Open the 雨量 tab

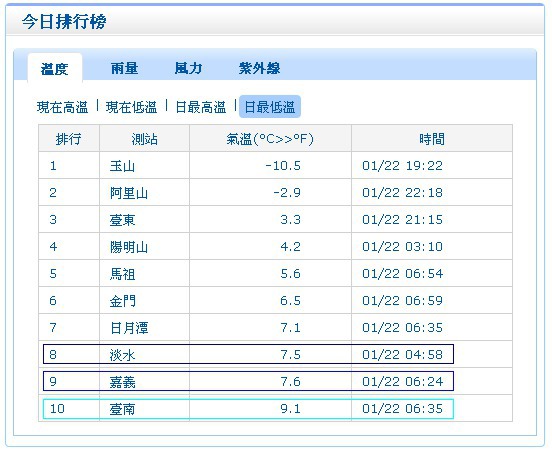[x=124, y=68]
